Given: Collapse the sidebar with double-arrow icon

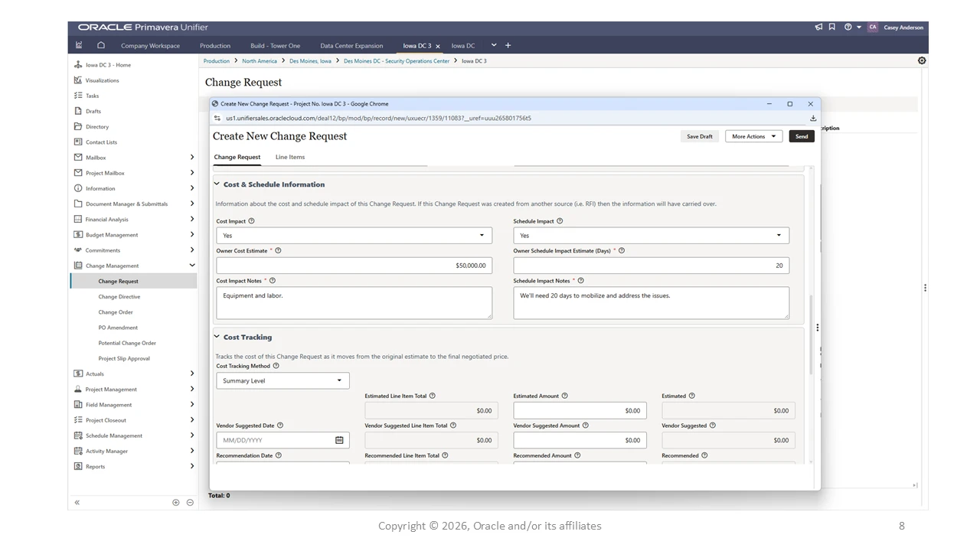Looking at the screenshot, I should pyautogui.click(x=77, y=503).
